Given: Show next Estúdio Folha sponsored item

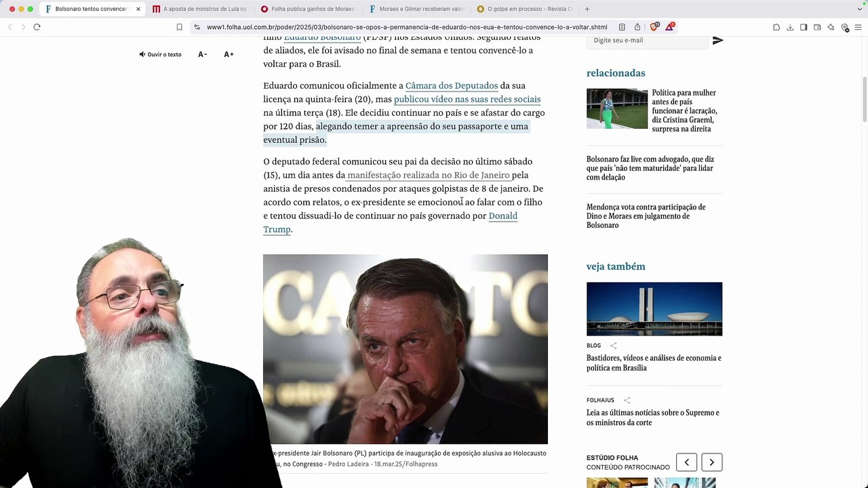Looking at the screenshot, I should point(711,462).
